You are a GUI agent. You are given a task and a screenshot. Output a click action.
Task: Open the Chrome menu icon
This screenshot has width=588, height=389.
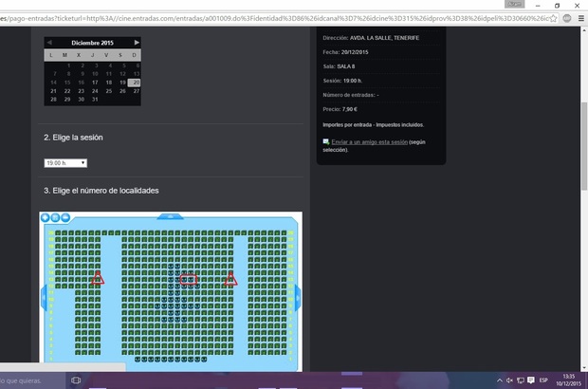click(580, 17)
